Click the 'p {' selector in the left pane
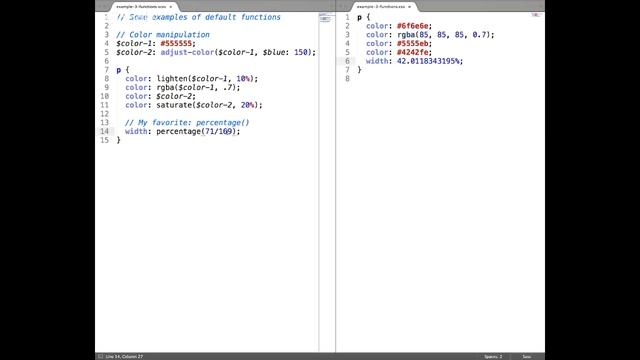The width and height of the screenshot is (640, 360). coord(122,70)
